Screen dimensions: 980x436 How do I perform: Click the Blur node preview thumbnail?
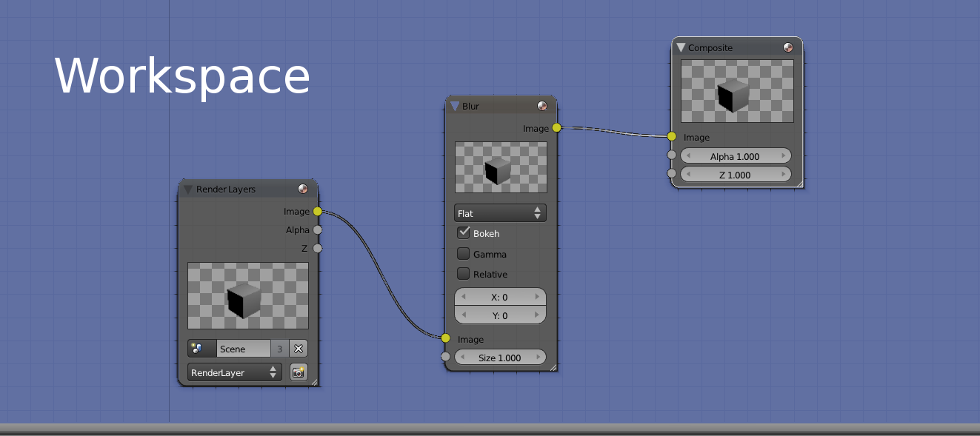click(501, 167)
